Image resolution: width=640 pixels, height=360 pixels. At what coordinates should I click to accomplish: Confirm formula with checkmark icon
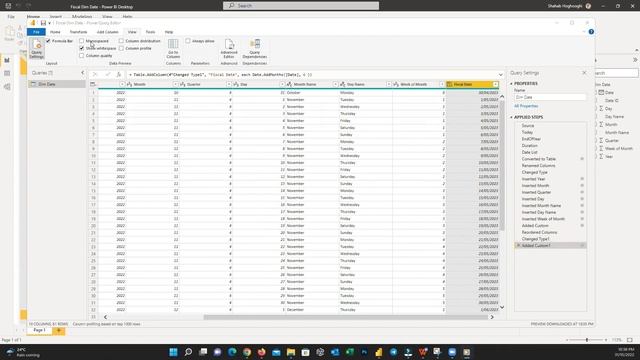coord(108,75)
